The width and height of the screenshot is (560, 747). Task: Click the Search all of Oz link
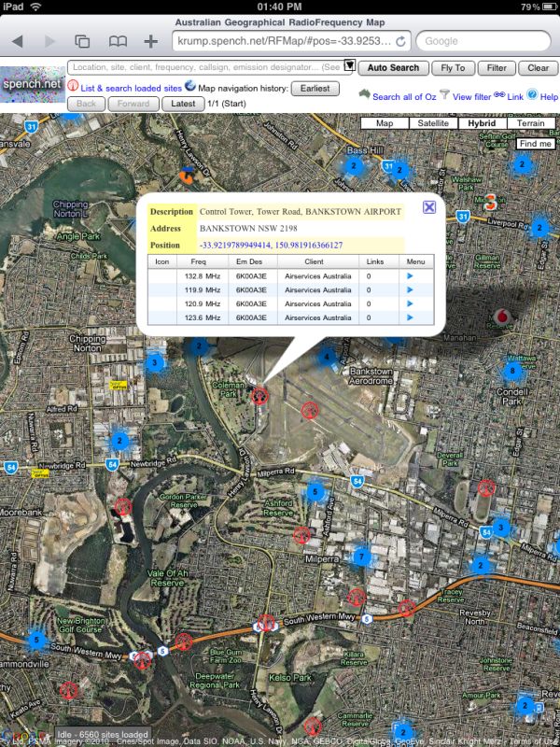click(404, 97)
